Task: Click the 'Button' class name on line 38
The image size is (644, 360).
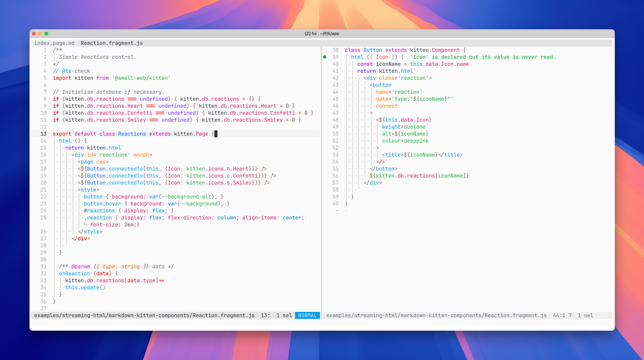Action: click(x=372, y=50)
